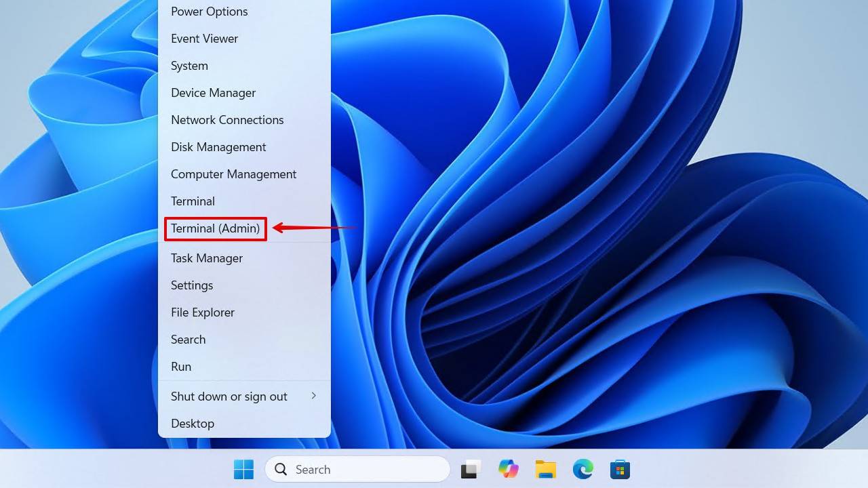Show Desktop via the menu entry
This screenshot has width=868, height=488.
pyautogui.click(x=193, y=424)
